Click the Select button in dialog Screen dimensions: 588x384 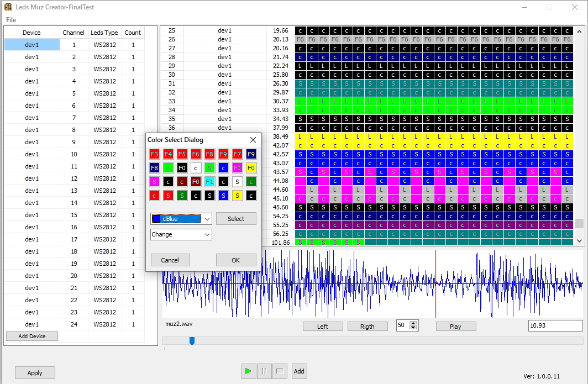pos(236,219)
